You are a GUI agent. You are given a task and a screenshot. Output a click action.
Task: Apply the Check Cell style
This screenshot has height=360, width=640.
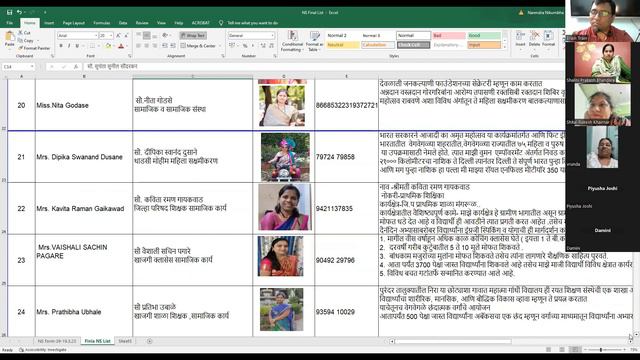pos(413,45)
